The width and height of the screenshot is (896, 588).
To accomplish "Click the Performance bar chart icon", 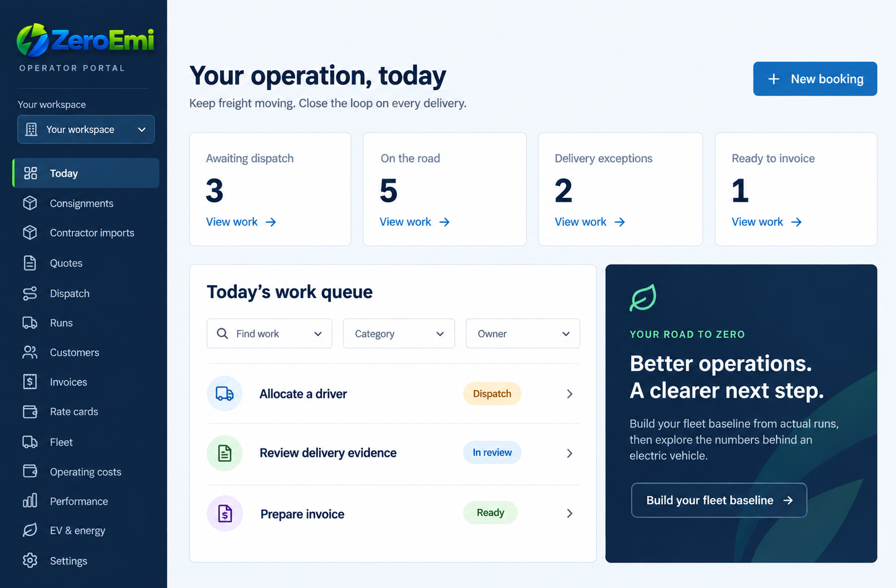I will [x=30, y=501].
